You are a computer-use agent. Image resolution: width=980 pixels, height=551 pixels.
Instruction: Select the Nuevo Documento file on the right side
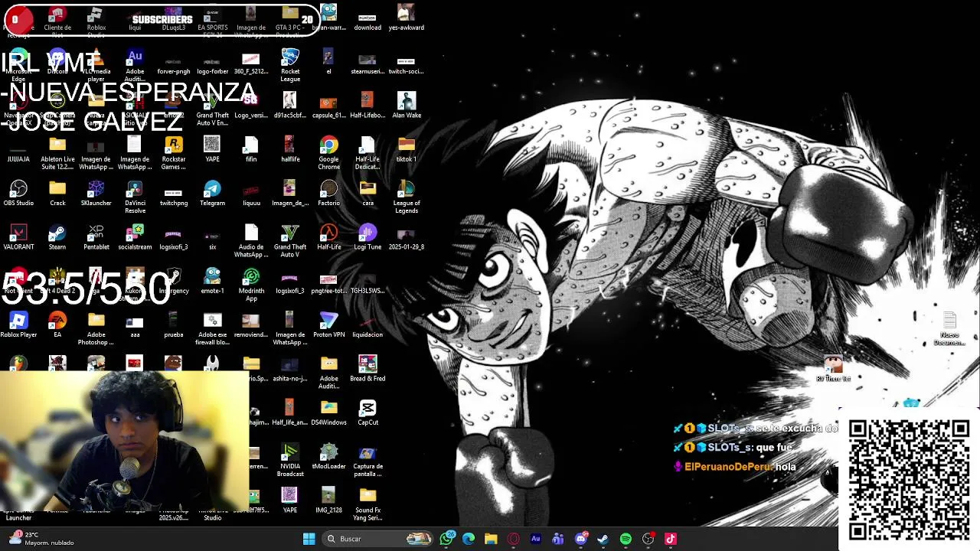point(949,328)
